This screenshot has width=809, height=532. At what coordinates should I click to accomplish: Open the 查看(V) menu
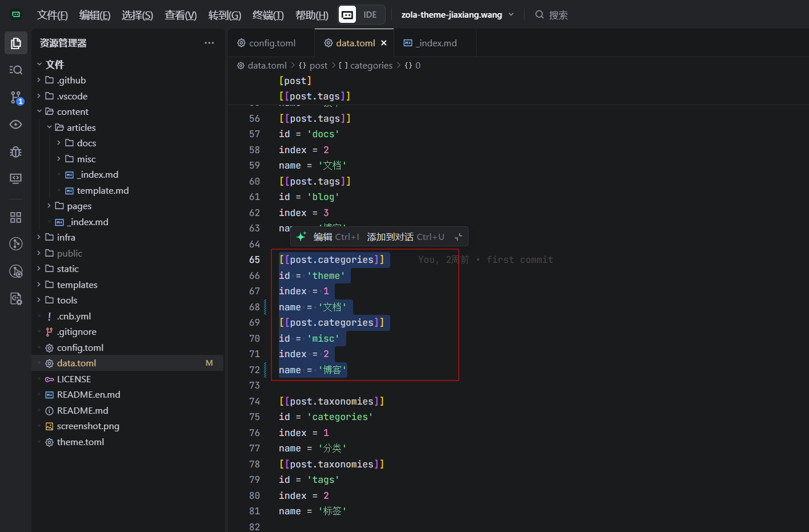[181, 15]
